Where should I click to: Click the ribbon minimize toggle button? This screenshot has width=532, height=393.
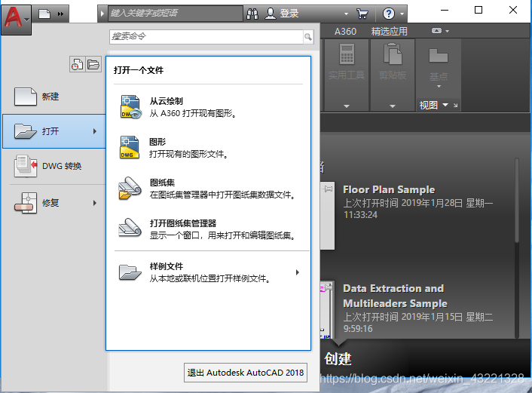[436, 31]
